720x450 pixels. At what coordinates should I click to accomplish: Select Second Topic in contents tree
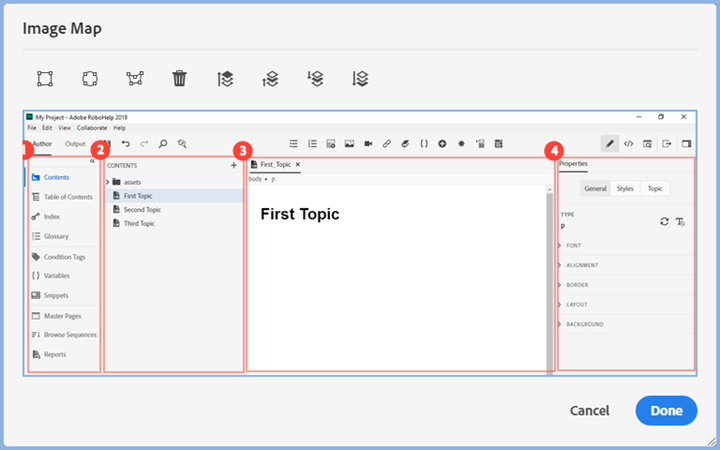point(142,210)
